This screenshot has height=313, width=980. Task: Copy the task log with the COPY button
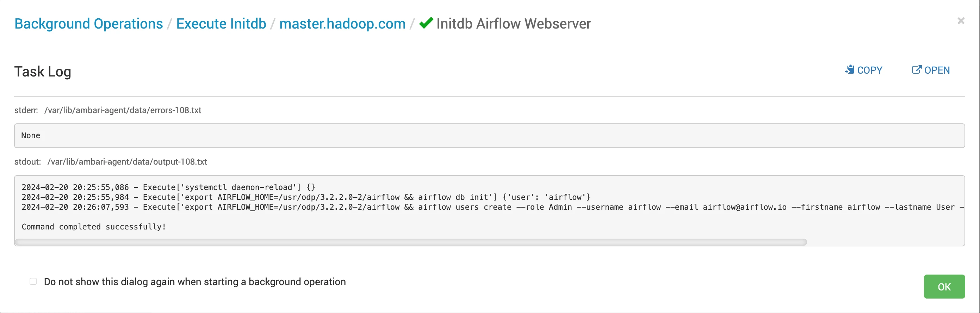click(x=864, y=70)
